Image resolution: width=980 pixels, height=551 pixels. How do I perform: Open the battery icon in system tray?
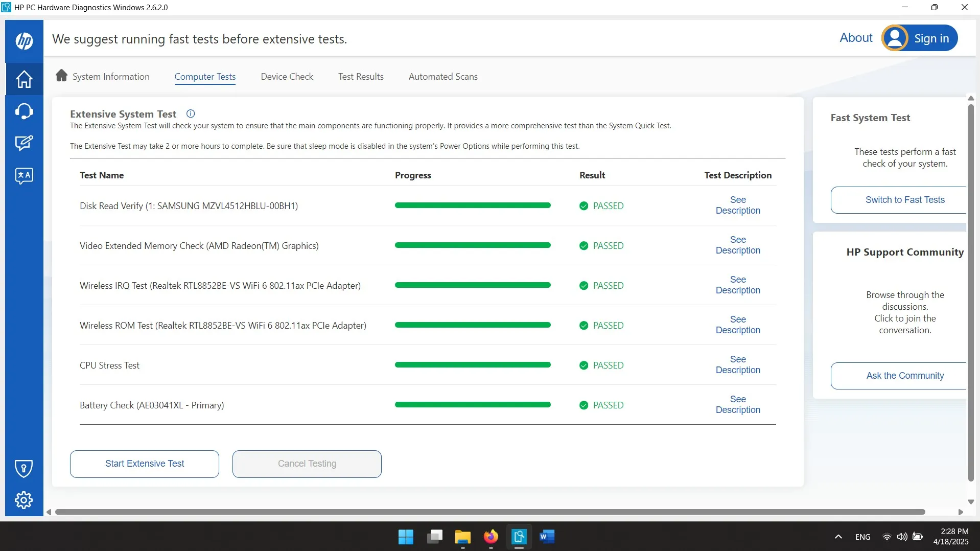tap(918, 537)
